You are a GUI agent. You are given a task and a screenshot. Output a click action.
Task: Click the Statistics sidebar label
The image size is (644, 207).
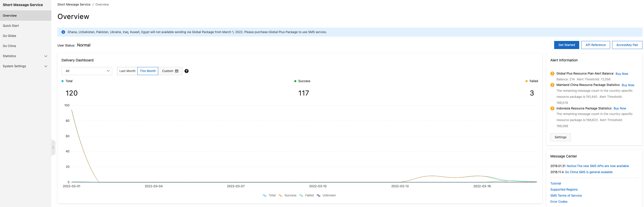pos(9,56)
